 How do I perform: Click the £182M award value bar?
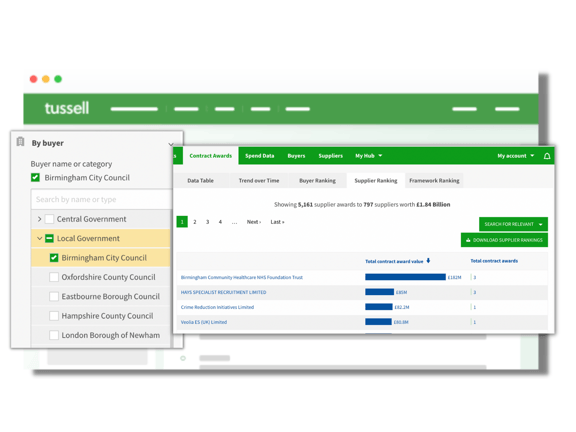[x=405, y=277]
